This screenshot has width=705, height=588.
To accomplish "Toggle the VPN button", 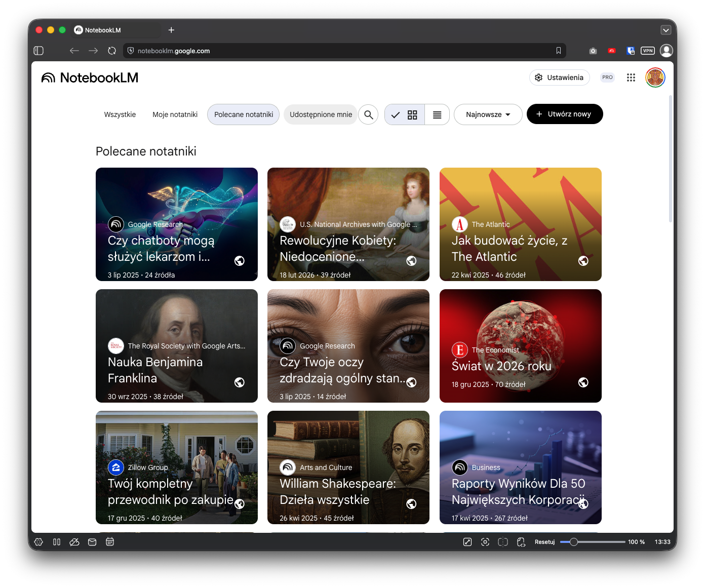I will point(648,51).
